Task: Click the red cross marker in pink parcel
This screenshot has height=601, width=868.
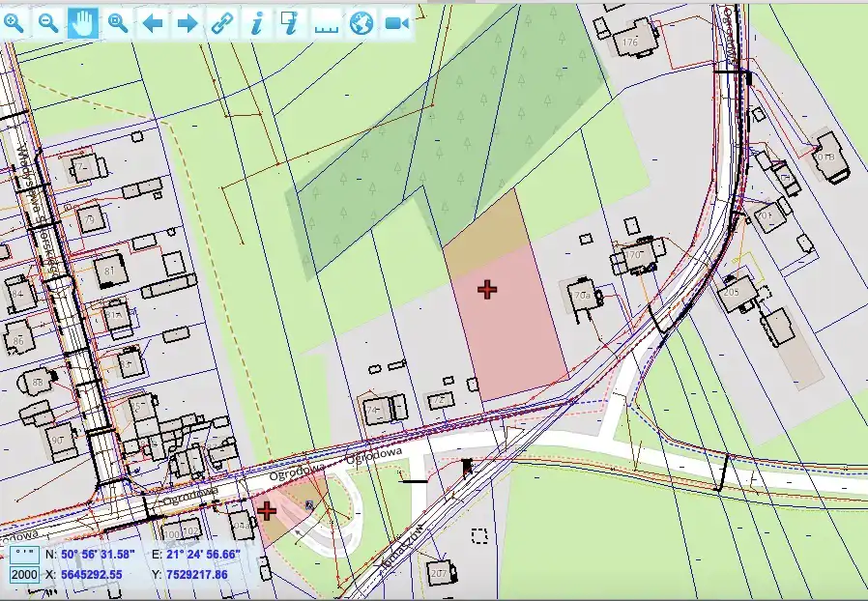Action: (x=488, y=289)
